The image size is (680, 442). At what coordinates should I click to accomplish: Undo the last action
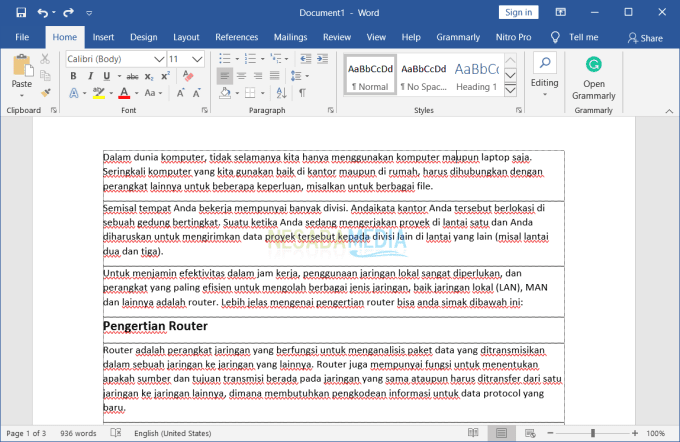[42, 13]
